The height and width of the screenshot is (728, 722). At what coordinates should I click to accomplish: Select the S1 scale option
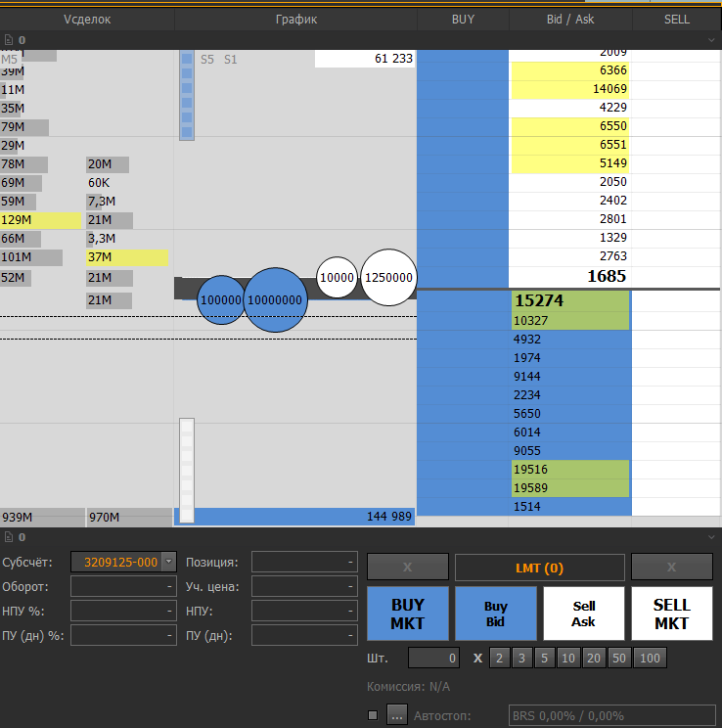(231, 59)
